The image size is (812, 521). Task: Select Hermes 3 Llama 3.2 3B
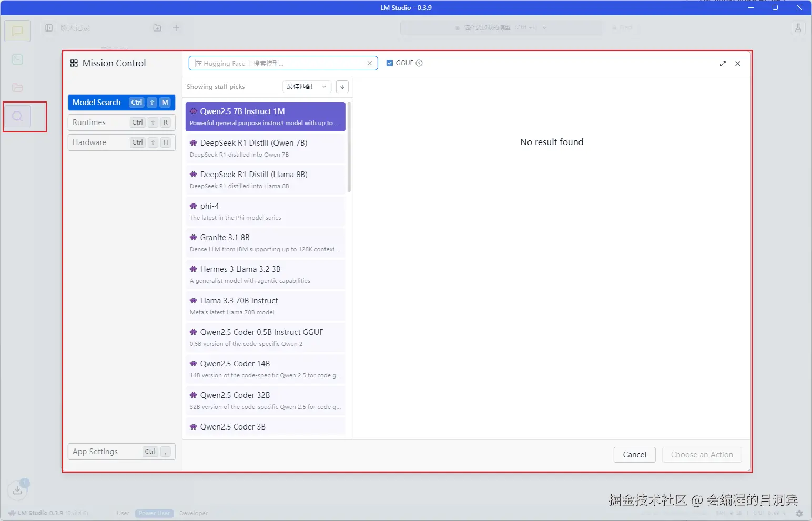coord(266,274)
